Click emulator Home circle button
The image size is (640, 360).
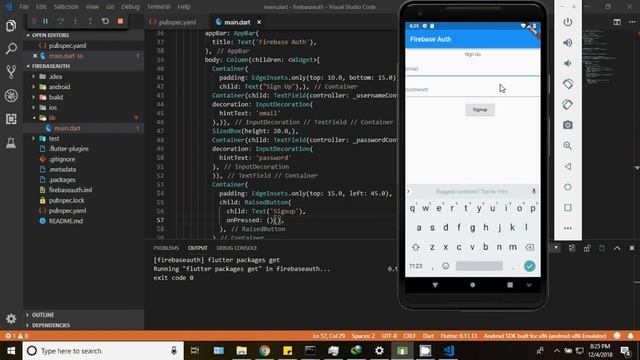(x=567, y=187)
